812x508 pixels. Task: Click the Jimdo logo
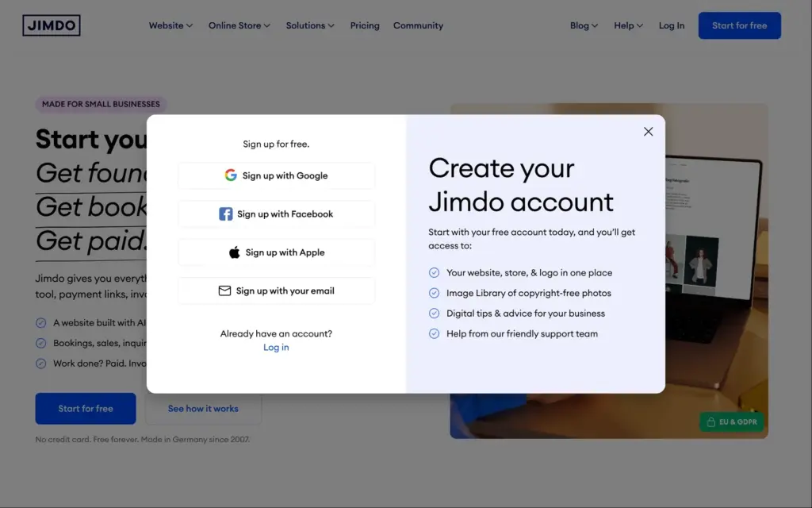click(52, 25)
